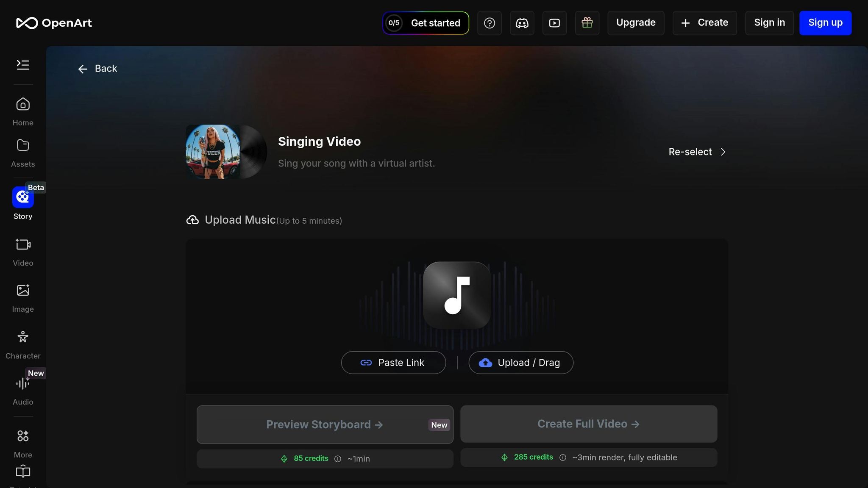868x488 pixels.
Task: Open the Create dropdown in header
Action: pyautogui.click(x=704, y=23)
